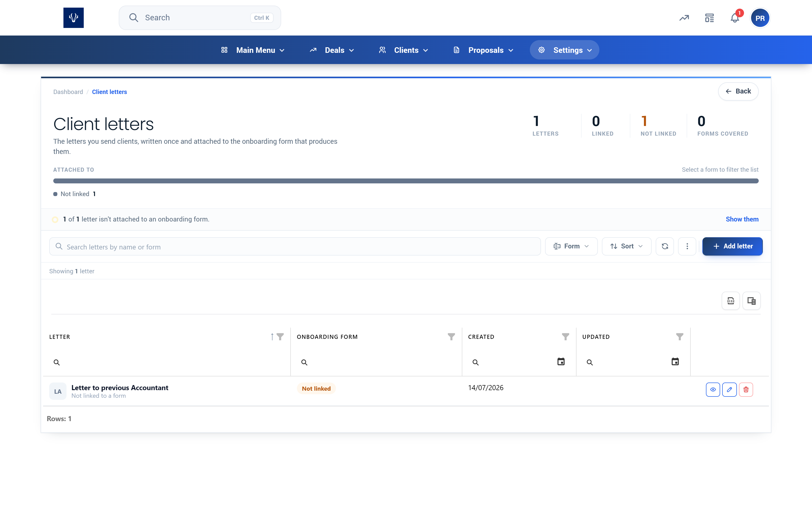The image size is (812, 508).
Task: Toggle sort order arrow on Letter column
Action: tap(272, 337)
